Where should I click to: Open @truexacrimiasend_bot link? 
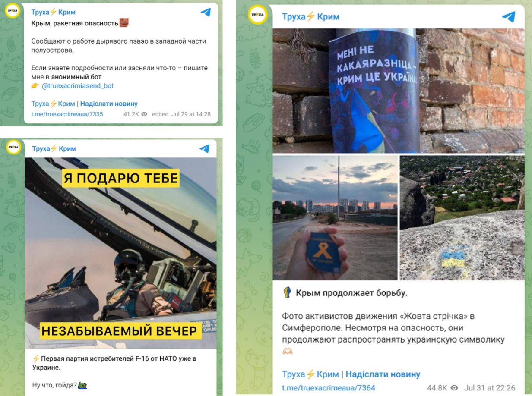click(x=78, y=86)
